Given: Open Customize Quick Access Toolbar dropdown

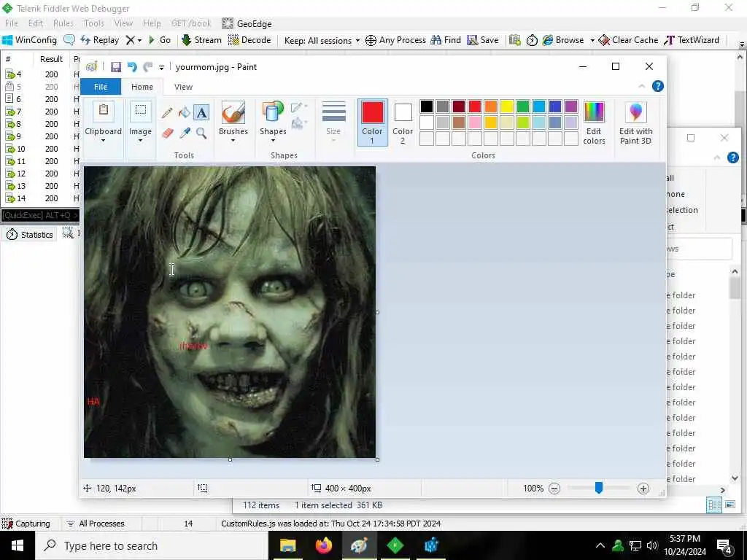Looking at the screenshot, I should click(161, 68).
